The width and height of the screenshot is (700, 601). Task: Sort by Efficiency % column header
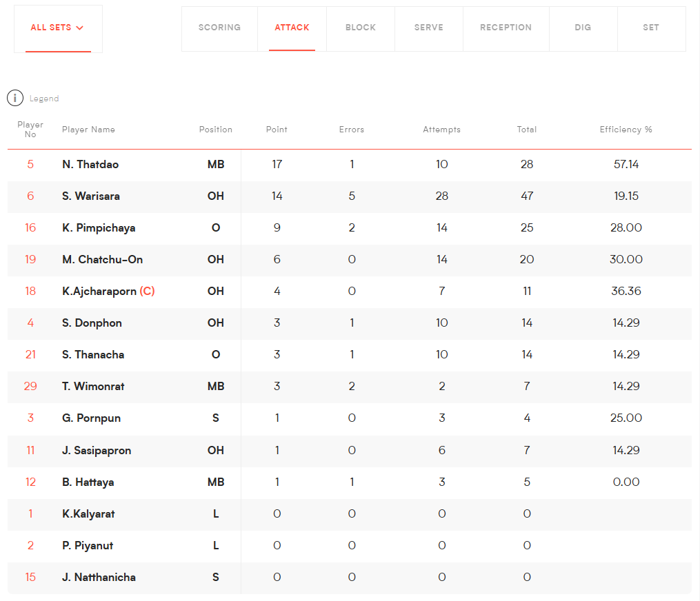(x=626, y=130)
